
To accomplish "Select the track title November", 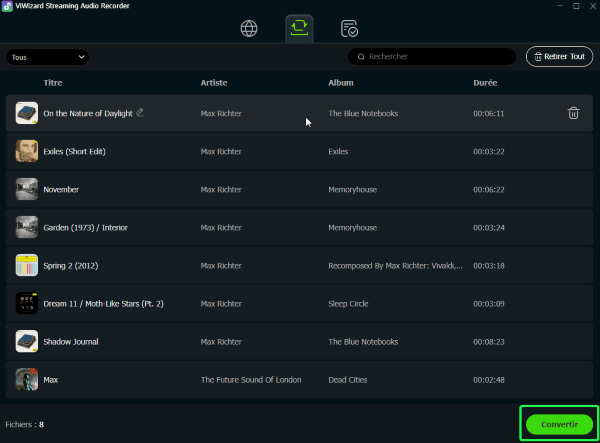I will [61, 189].
